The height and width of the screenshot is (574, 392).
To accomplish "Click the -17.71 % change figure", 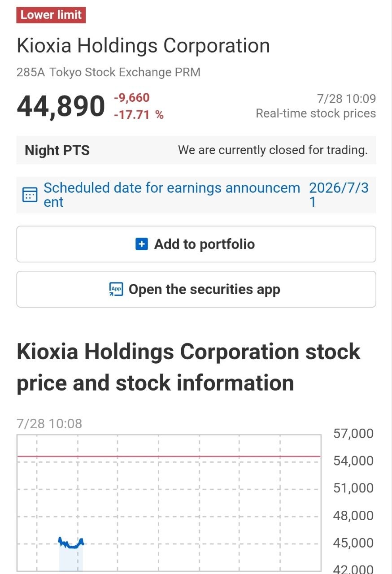I will (139, 115).
